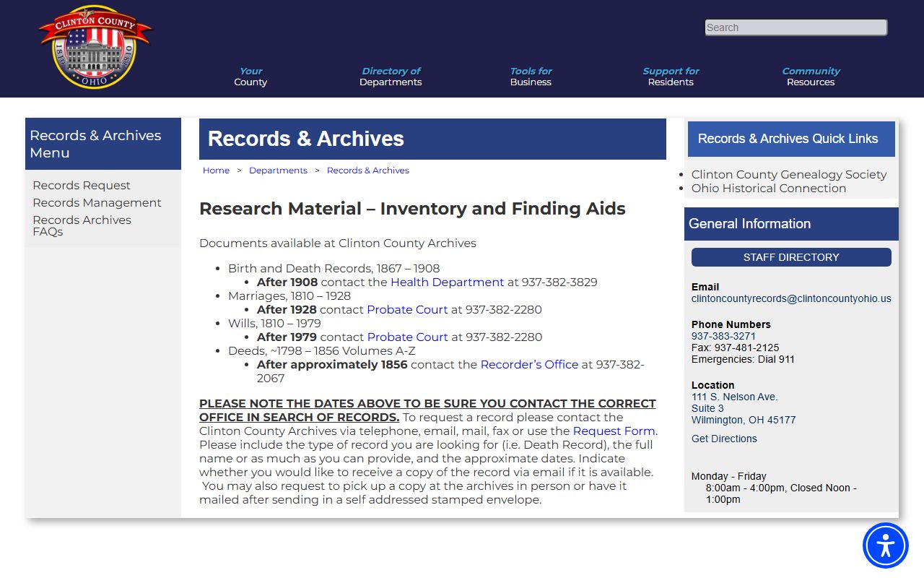Visit Ohio Historical Connection link

(769, 189)
